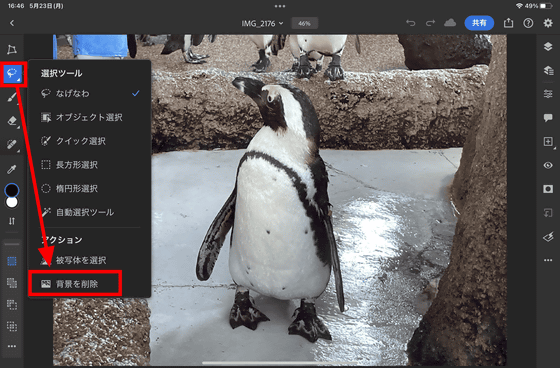Select the Healing brush tool
The width and height of the screenshot is (560, 368).
(x=12, y=144)
